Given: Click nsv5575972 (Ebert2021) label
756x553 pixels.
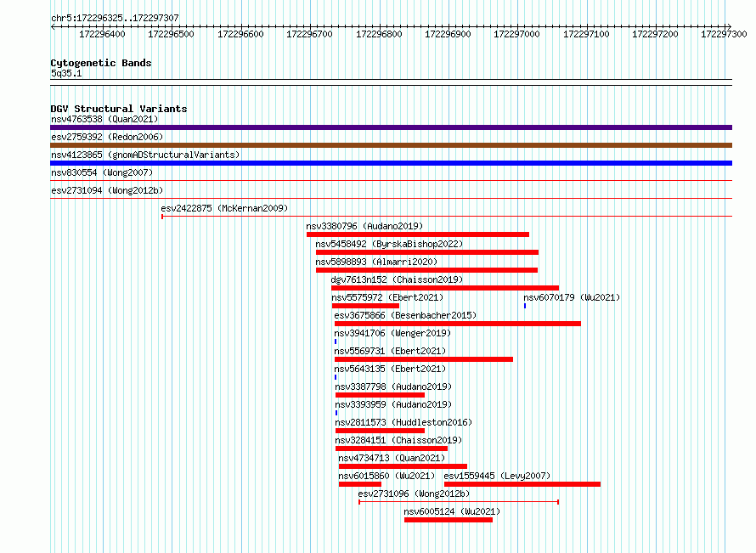Looking at the screenshot, I should click(x=387, y=297).
